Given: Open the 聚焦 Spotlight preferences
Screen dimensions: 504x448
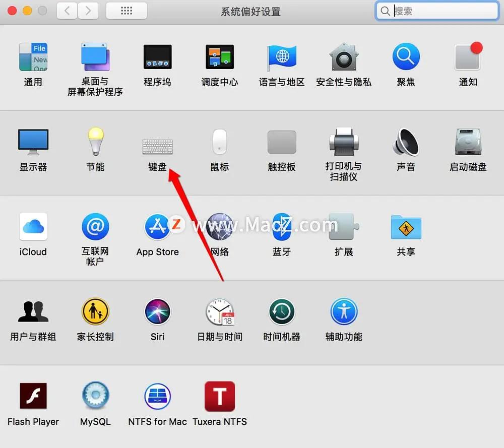Looking at the screenshot, I should pos(406,57).
